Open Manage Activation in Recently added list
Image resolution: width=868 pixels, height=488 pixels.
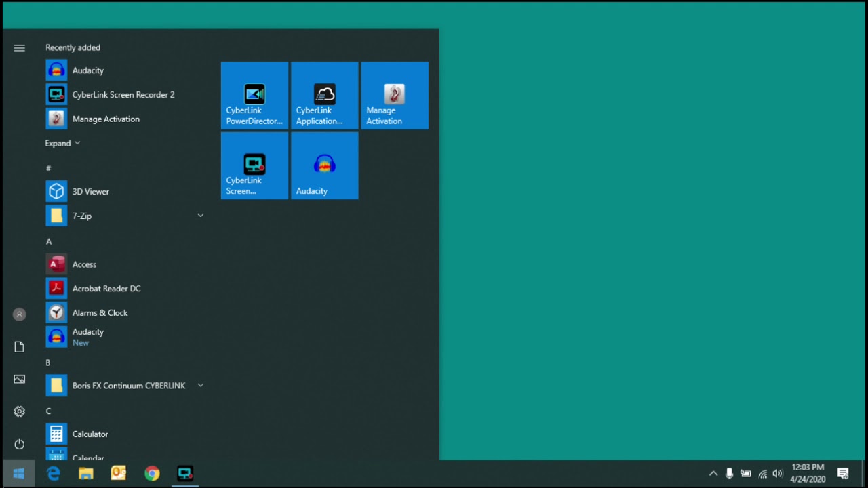coord(125,119)
